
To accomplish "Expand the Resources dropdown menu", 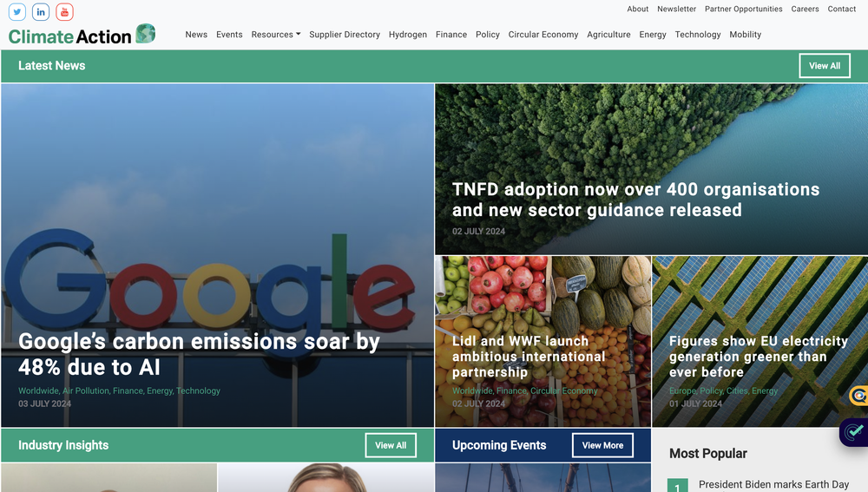I will coord(276,35).
